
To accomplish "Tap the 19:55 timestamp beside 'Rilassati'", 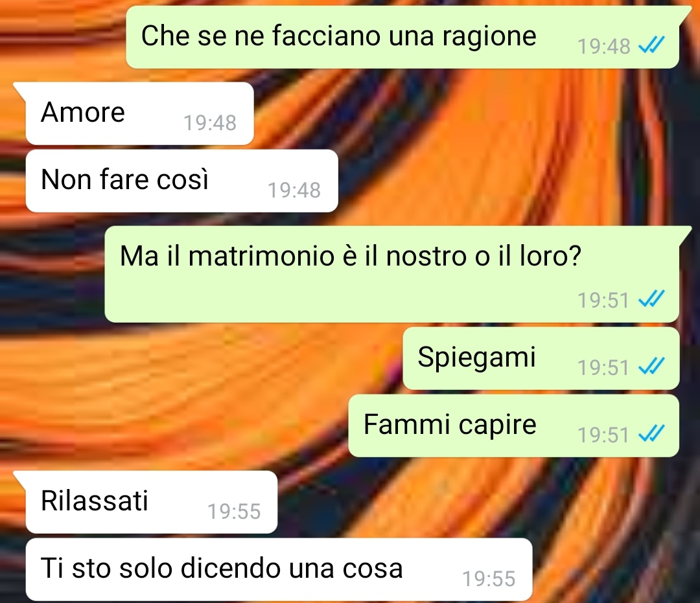I will tap(234, 511).
